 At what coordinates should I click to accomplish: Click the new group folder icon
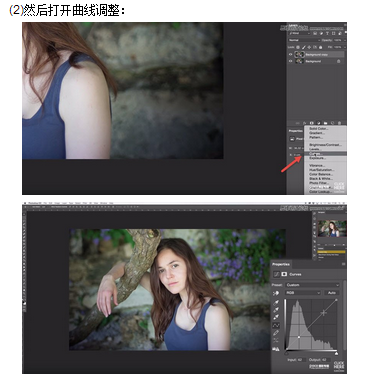[326, 123]
